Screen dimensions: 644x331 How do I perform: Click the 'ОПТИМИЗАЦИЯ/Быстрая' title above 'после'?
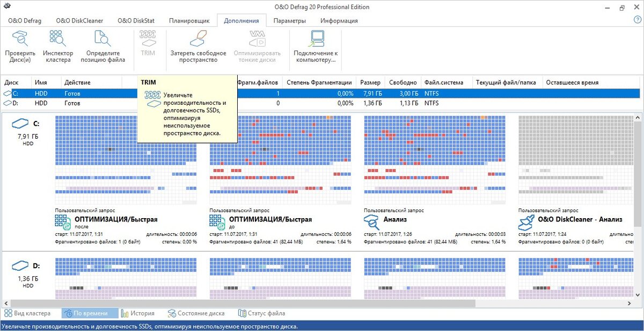click(116, 220)
